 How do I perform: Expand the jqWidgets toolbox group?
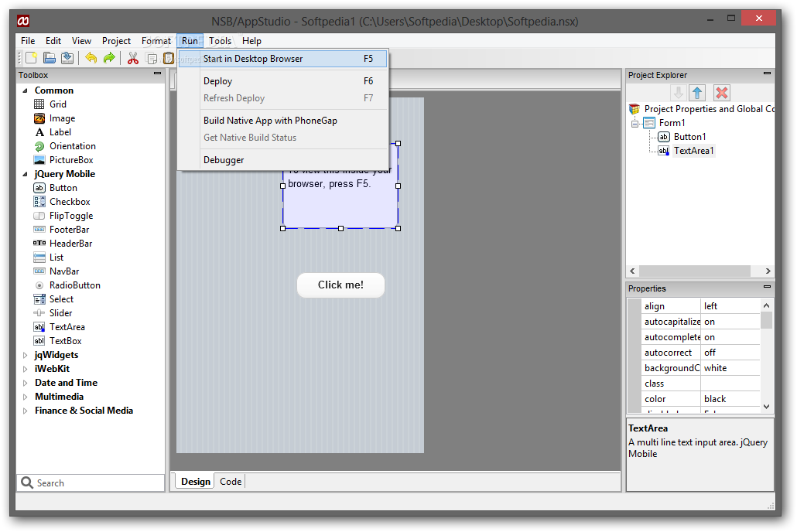(x=25, y=355)
